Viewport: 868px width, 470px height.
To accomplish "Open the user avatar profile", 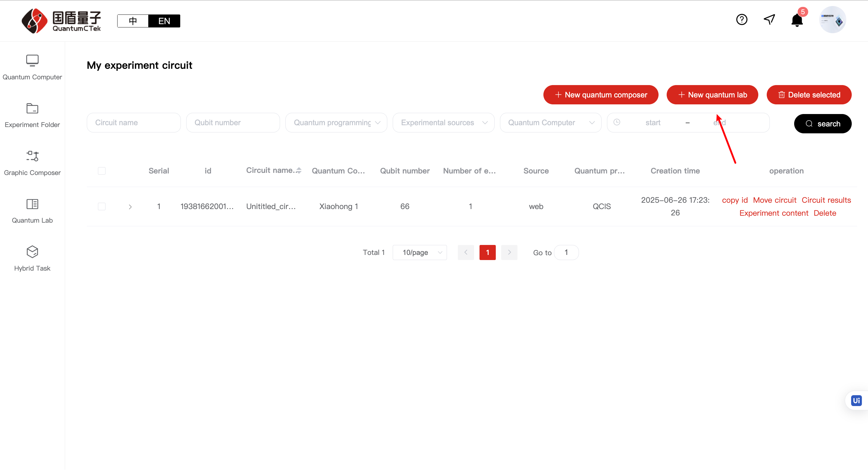I will click(x=833, y=20).
